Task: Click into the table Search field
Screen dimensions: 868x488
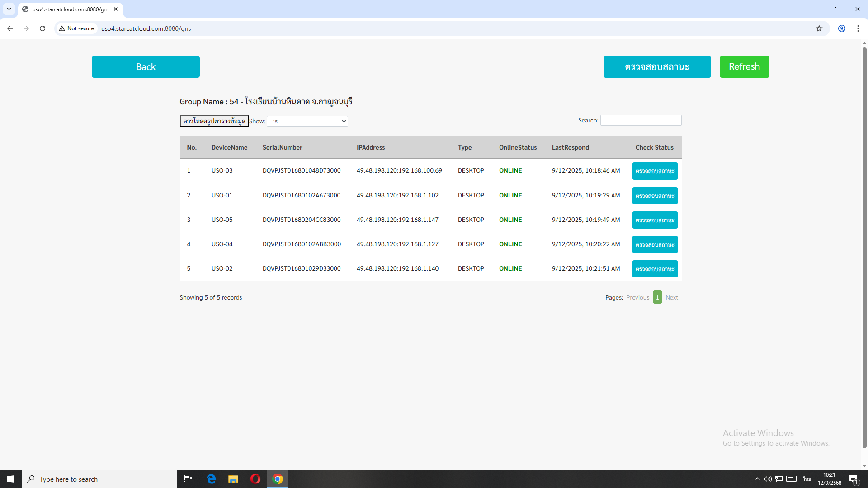Action: point(641,120)
